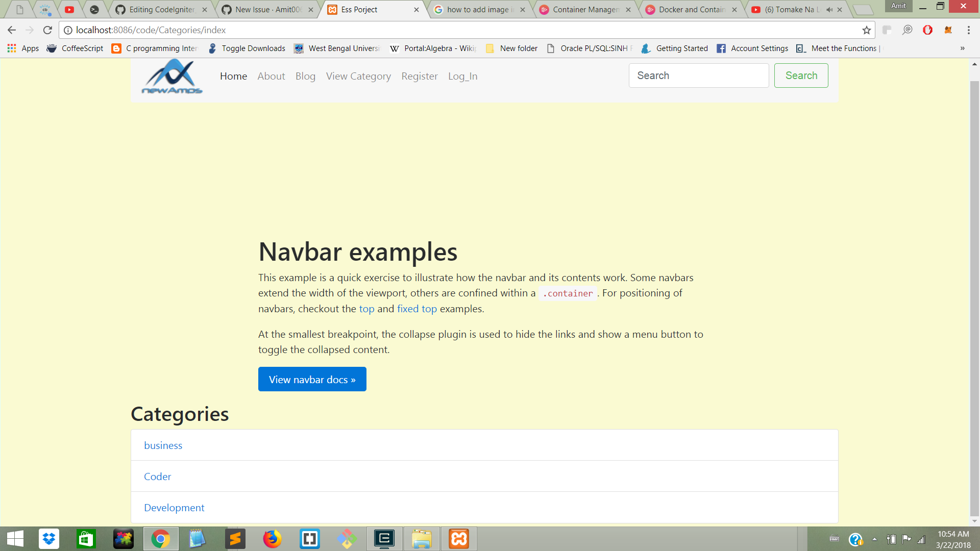980x551 pixels.
Task: Show hidden system tray icons
Action: [x=874, y=539]
